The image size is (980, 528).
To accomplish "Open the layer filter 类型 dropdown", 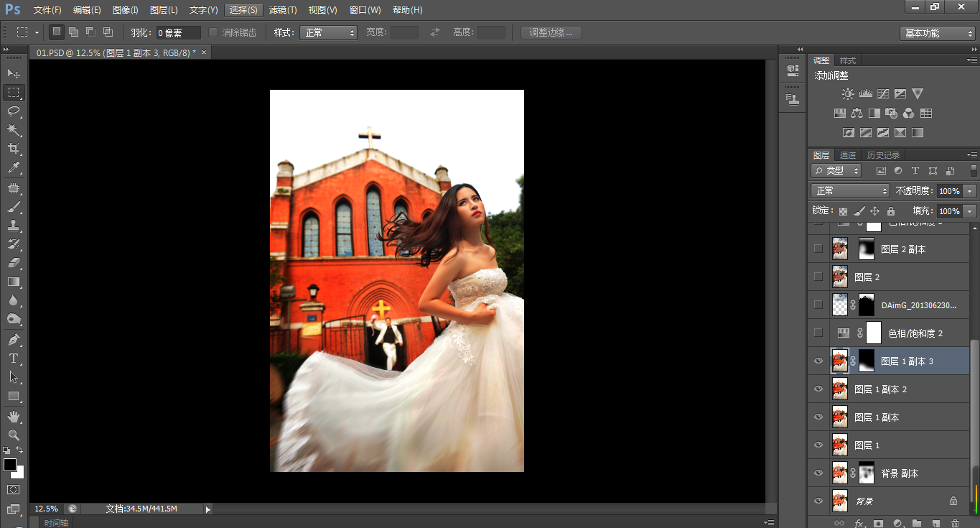I will coord(836,171).
